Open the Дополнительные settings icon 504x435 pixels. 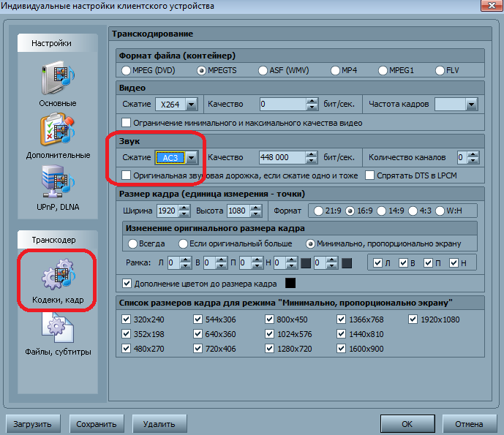tap(57, 133)
